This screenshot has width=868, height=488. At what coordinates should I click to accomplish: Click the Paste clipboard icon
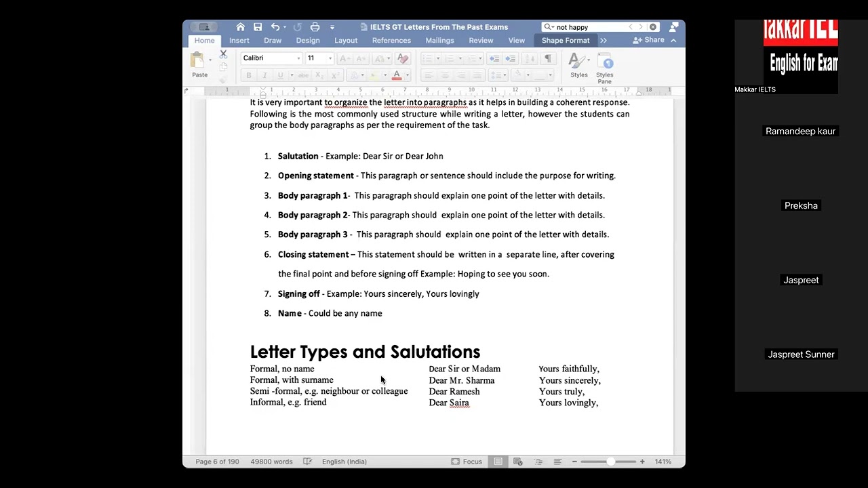tap(197, 60)
